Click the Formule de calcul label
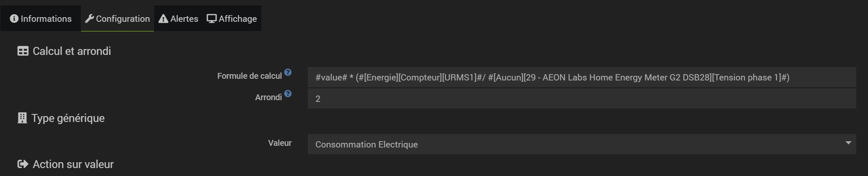The image size is (868, 176). pos(249,76)
